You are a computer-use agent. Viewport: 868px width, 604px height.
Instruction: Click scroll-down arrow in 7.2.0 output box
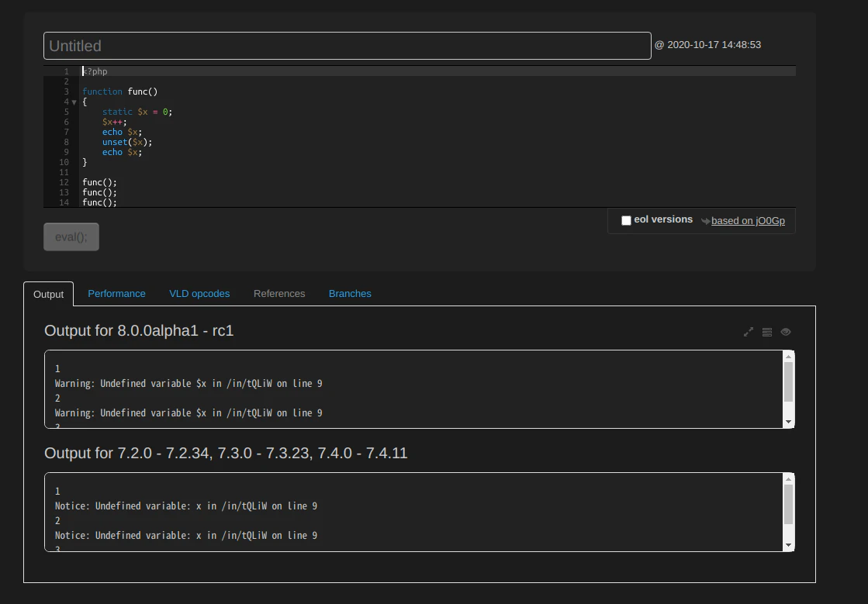click(x=789, y=545)
